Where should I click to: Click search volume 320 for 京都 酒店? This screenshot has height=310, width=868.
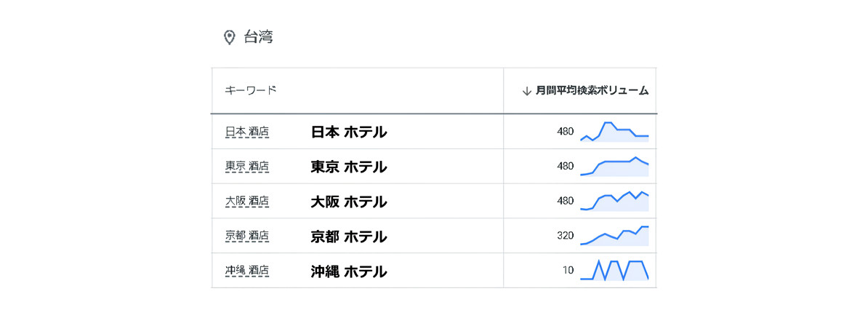(565, 236)
